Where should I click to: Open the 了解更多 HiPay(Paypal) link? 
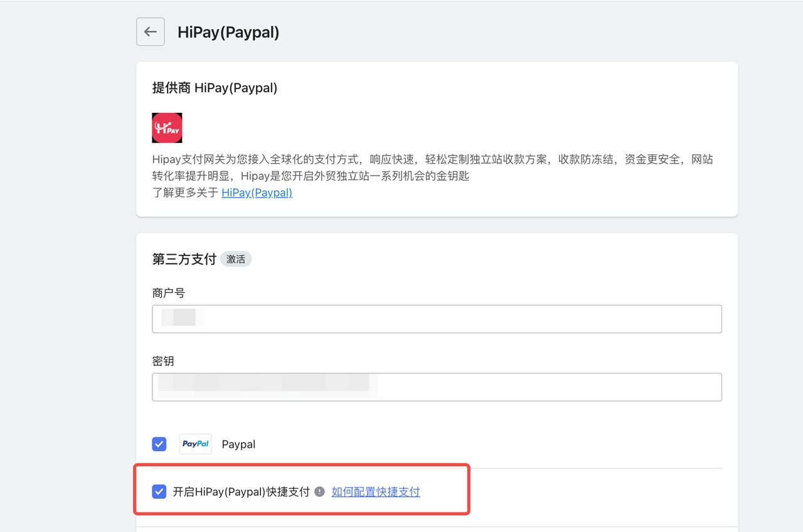click(x=257, y=193)
